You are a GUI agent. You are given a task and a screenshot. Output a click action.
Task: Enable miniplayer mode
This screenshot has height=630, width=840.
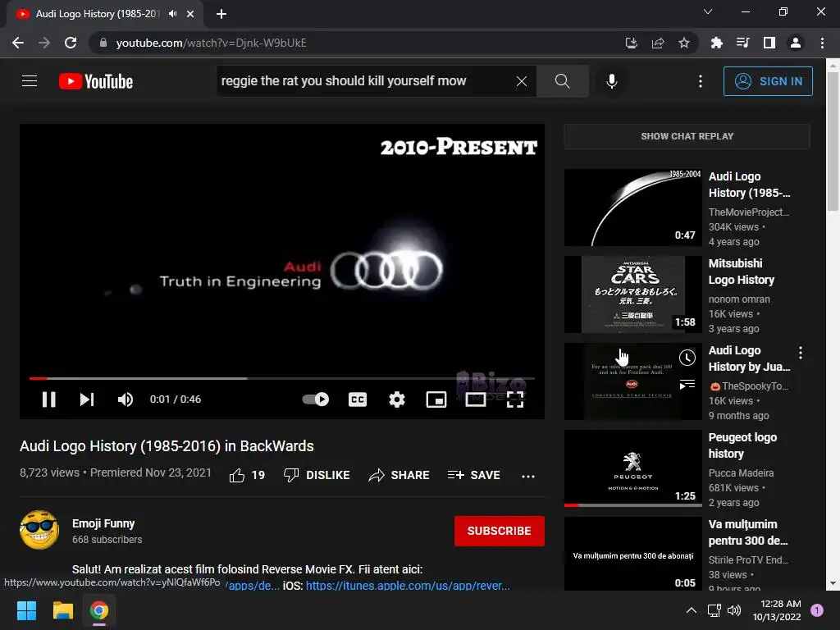436,399
